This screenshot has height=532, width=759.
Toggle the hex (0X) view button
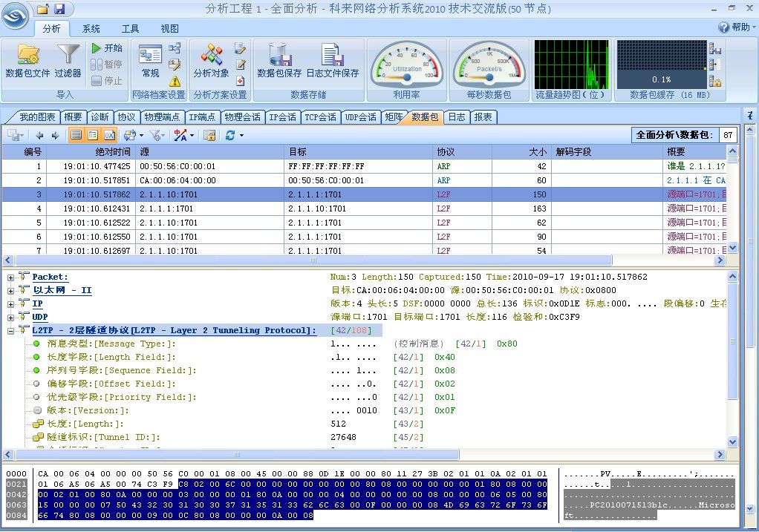(x=109, y=135)
